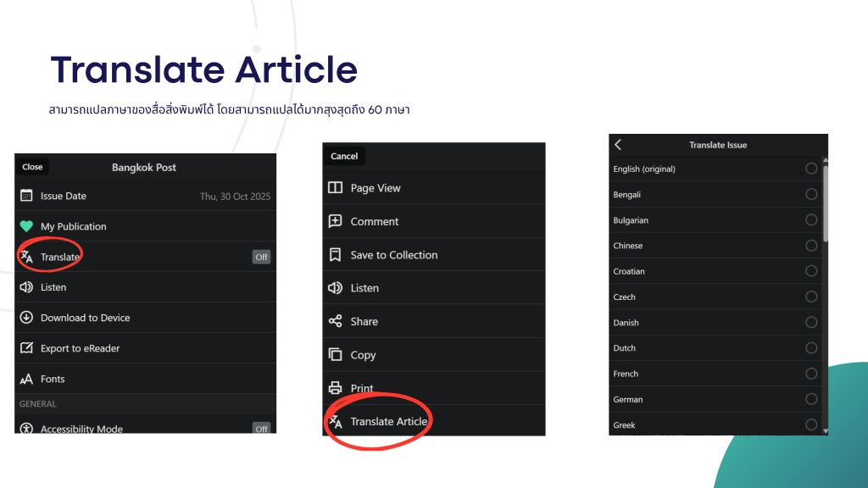The height and width of the screenshot is (488, 868).
Task: Click the green heart My Publication icon
Action: [26, 226]
